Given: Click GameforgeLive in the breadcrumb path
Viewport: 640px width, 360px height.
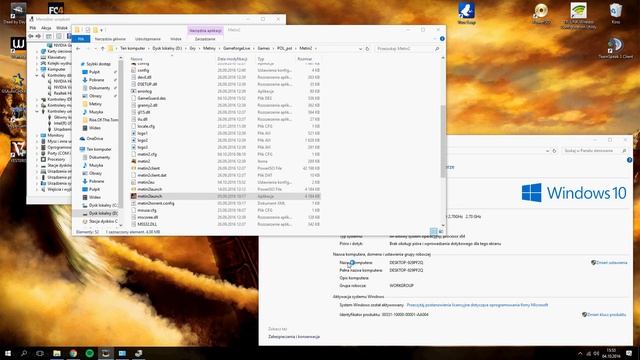Looking at the screenshot, I should [x=236, y=49].
